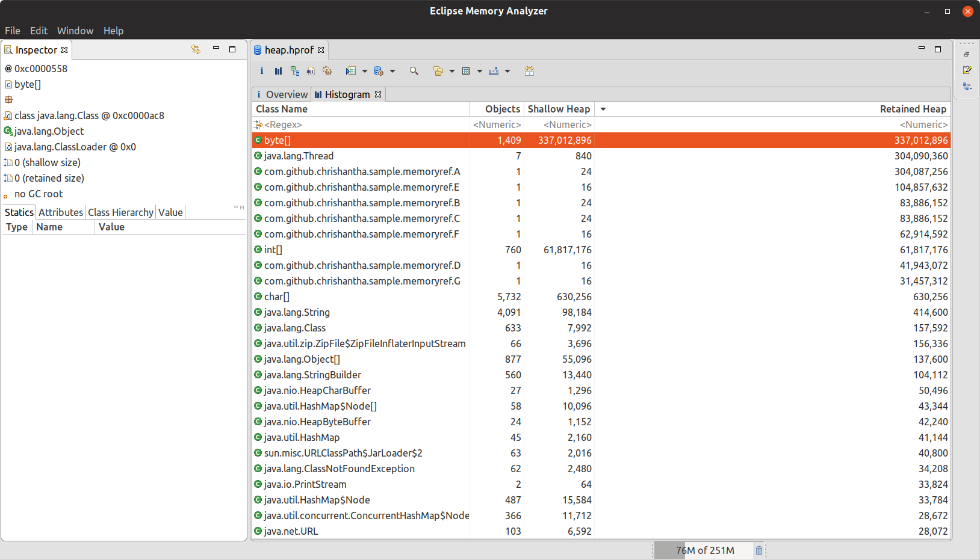Switch to the Attributes tab in Inspector
The image size is (980, 560).
coord(61,212)
